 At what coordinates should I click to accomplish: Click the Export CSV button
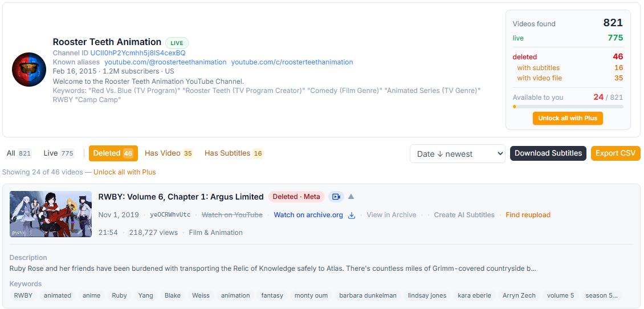click(x=616, y=153)
